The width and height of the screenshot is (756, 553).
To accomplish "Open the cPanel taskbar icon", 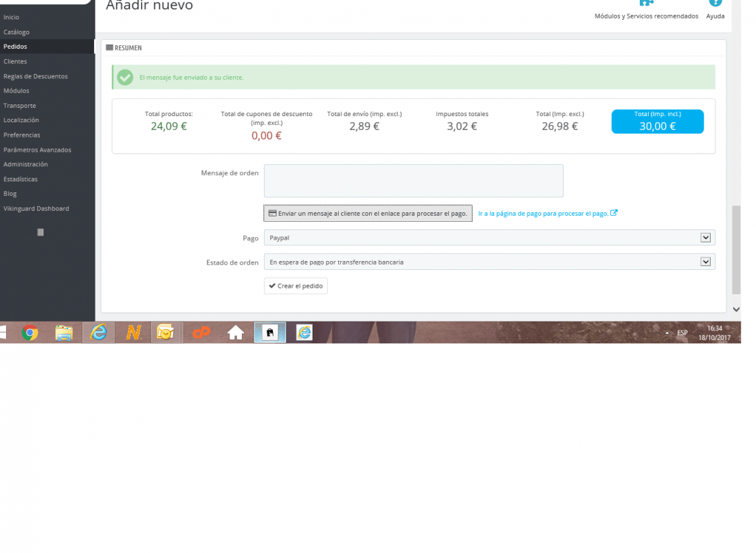I will [201, 332].
